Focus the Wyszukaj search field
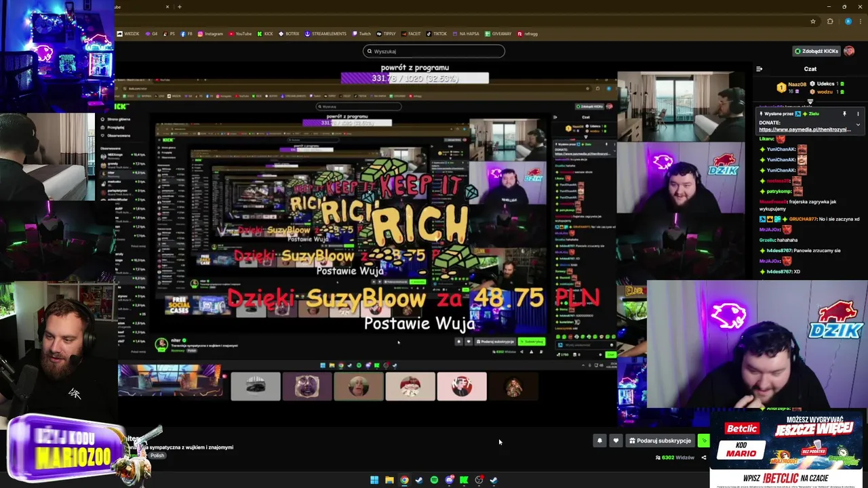Viewport: 868px width, 488px height. coord(434,51)
